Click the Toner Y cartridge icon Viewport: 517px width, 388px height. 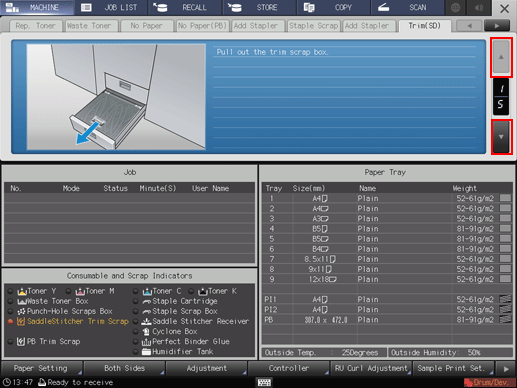[x=22, y=291]
